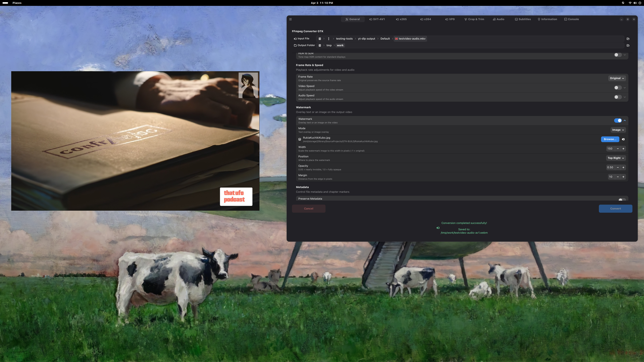This screenshot has height=362, width=644.
Task: Disable the Watermark switch
Action: coord(618,121)
